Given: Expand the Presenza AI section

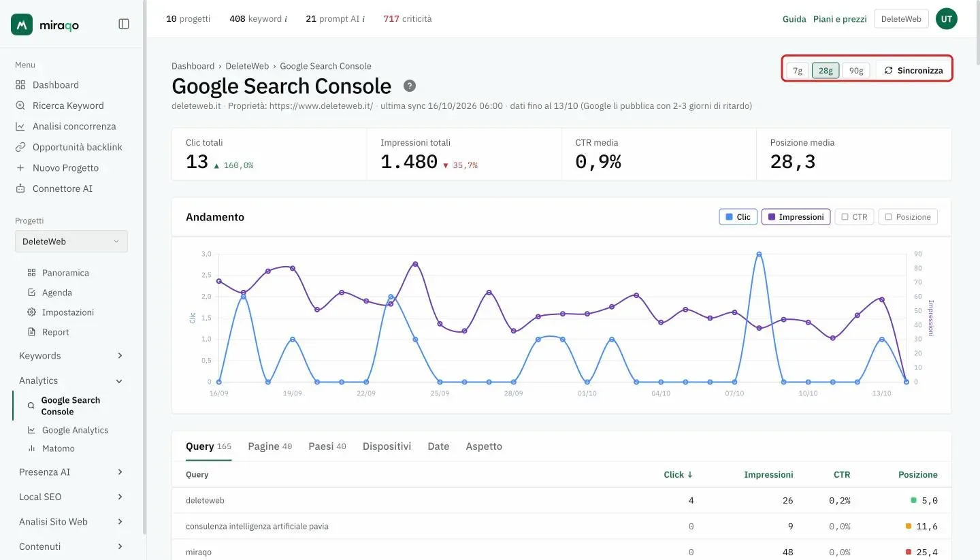Looking at the screenshot, I should (x=71, y=472).
